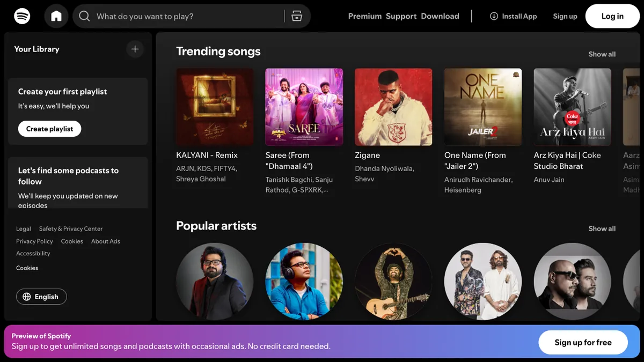This screenshot has height=362, width=644.
Task: Open the Popular artists heading
Action: click(x=216, y=226)
